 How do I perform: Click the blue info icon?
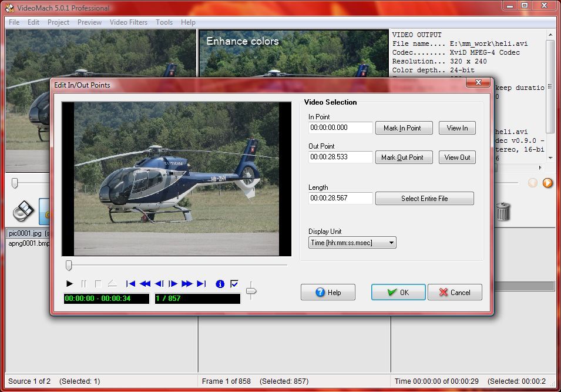click(x=220, y=284)
